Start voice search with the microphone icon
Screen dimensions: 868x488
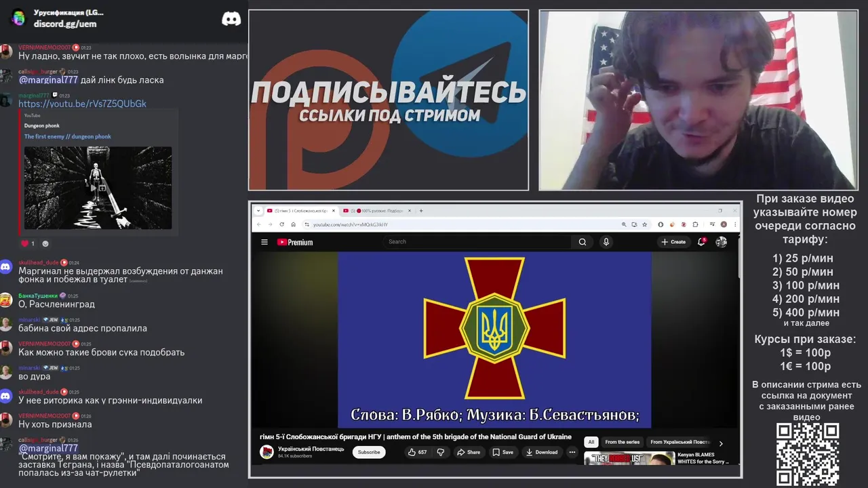(x=606, y=242)
